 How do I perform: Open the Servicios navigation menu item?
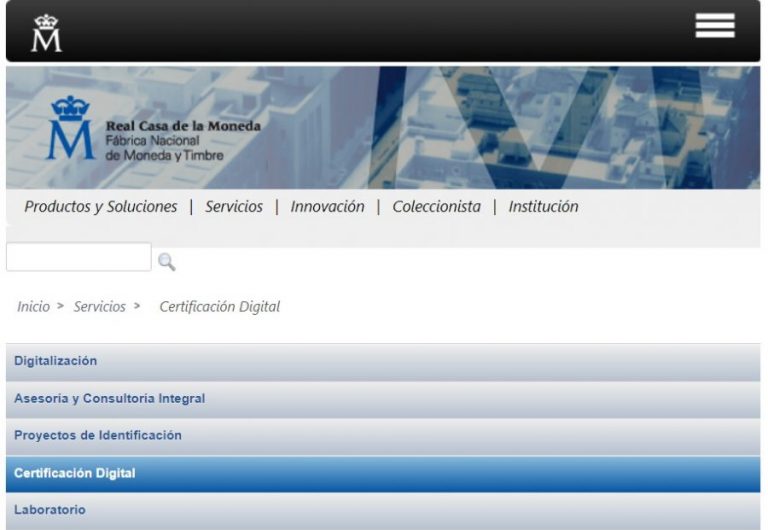click(234, 207)
